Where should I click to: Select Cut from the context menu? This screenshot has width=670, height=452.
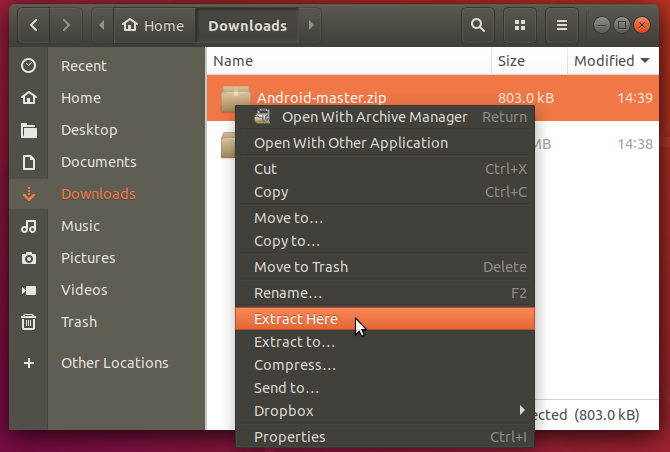(385, 169)
